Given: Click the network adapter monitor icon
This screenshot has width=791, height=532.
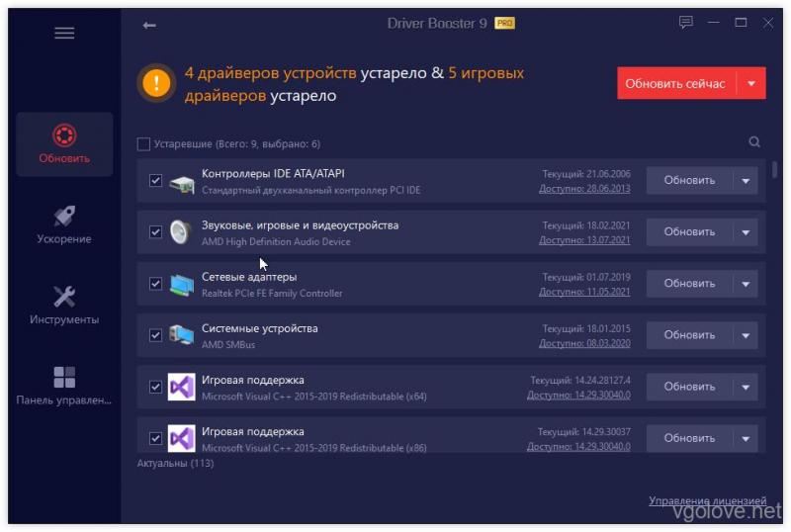Looking at the screenshot, I should tap(182, 285).
